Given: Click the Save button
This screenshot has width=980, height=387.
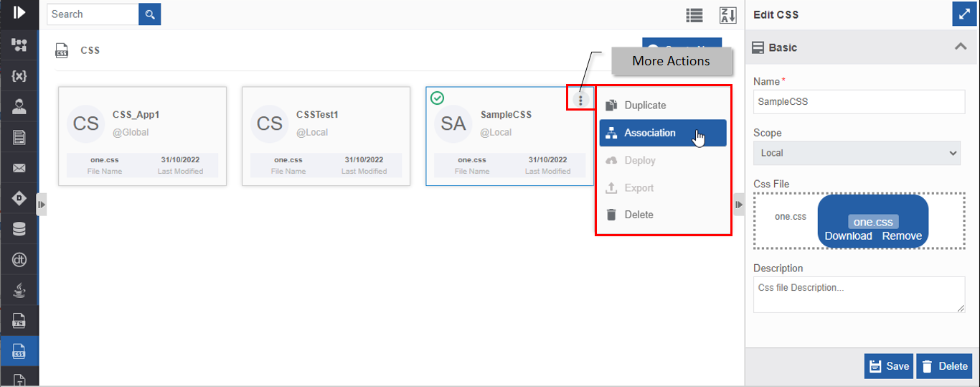Looking at the screenshot, I should [x=889, y=366].
